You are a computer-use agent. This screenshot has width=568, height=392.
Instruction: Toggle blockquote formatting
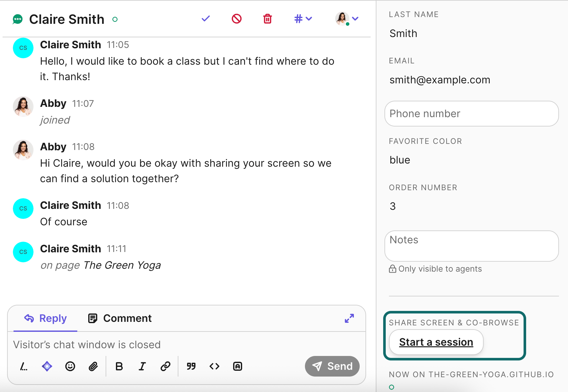tap(191, 366)
